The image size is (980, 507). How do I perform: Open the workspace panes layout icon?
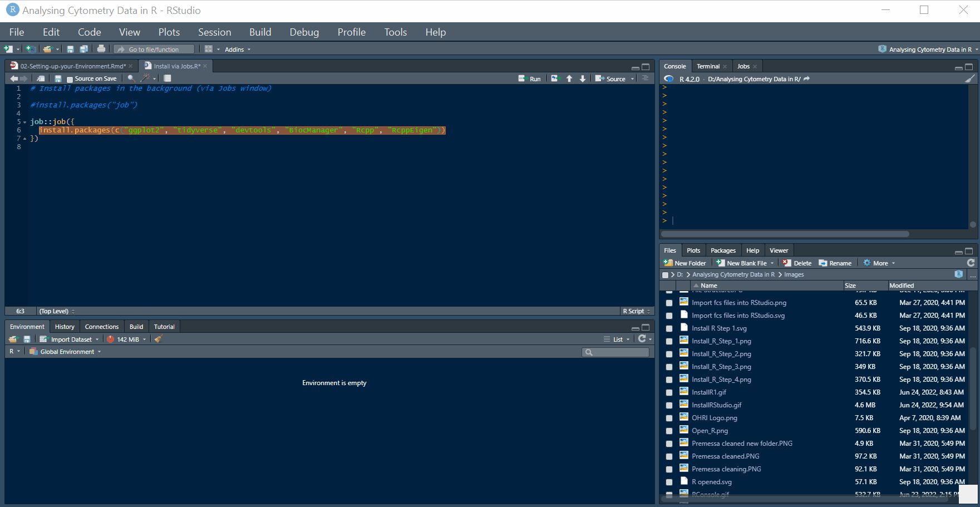point(209,49)
